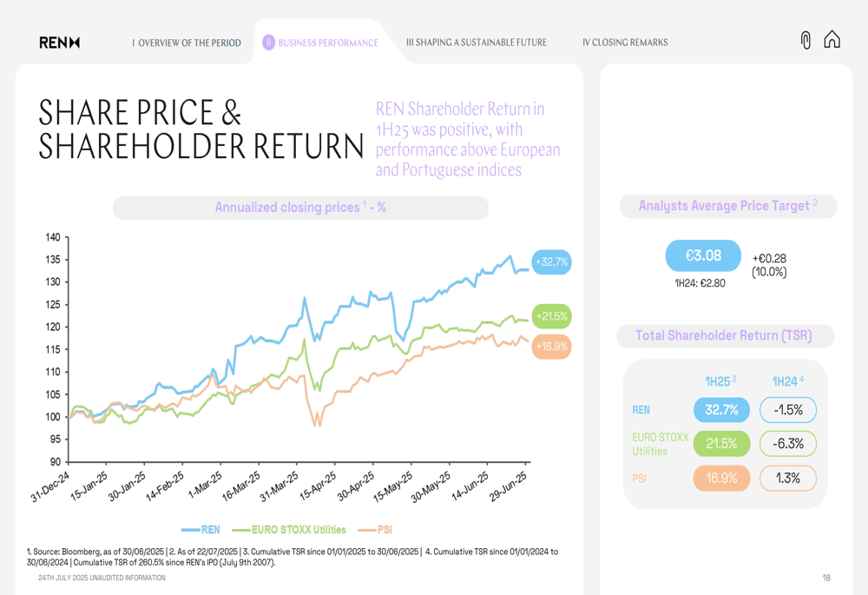Screen dimensions: 868x595
Task: Click the 16-Mar-25 axis date label
Action: 240,486
